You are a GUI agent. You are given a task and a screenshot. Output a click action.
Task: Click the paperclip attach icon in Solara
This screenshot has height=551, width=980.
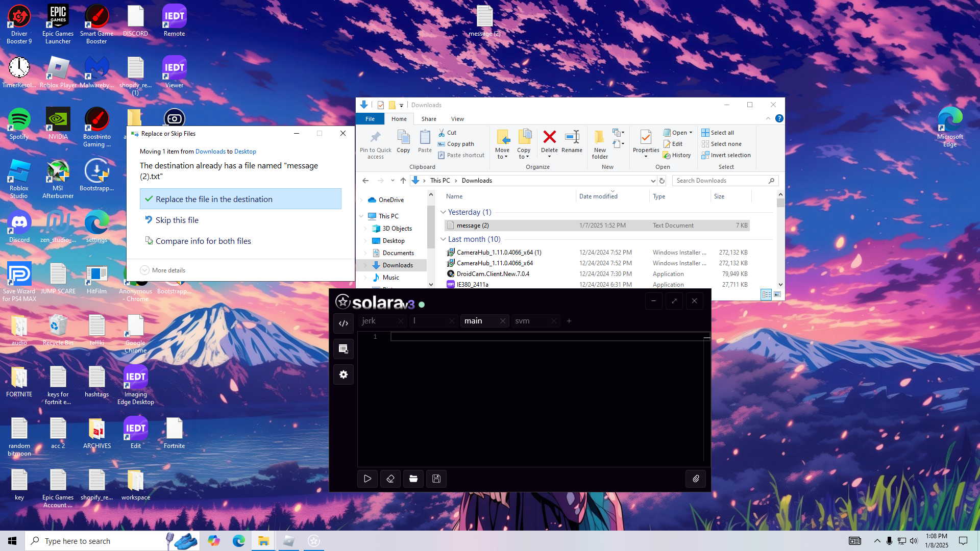pyautogui.click(x=696, y=479)
